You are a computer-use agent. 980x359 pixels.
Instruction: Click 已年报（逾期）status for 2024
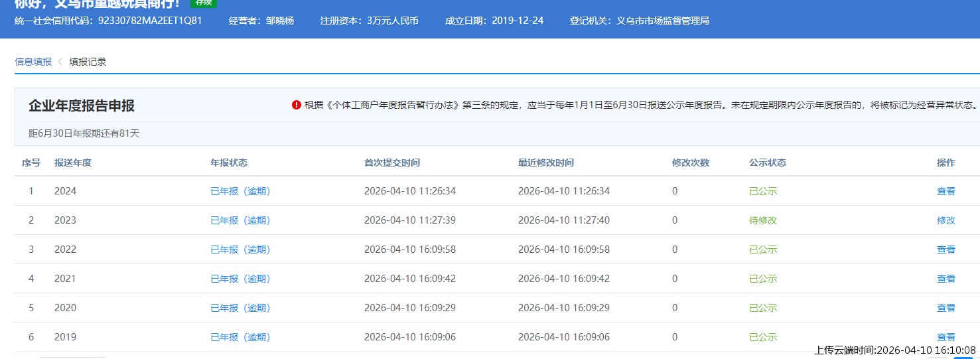coord(240,191)
